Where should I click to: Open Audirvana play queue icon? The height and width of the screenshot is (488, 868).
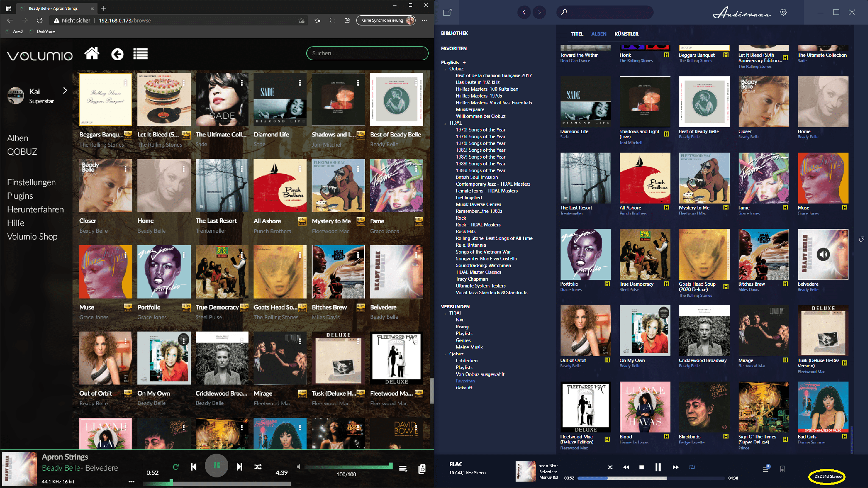(x=766, y=468)
